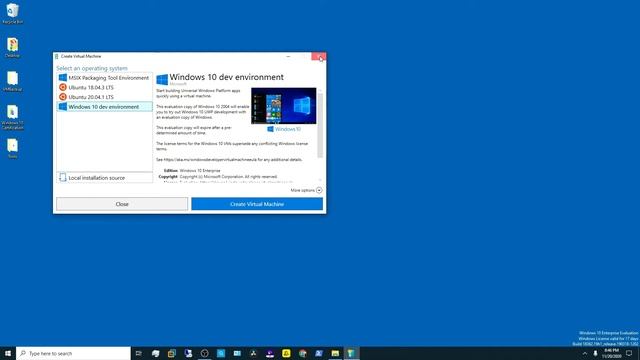
Task: Click the Local installation source computer icon
Action: (x=62, y=178)
